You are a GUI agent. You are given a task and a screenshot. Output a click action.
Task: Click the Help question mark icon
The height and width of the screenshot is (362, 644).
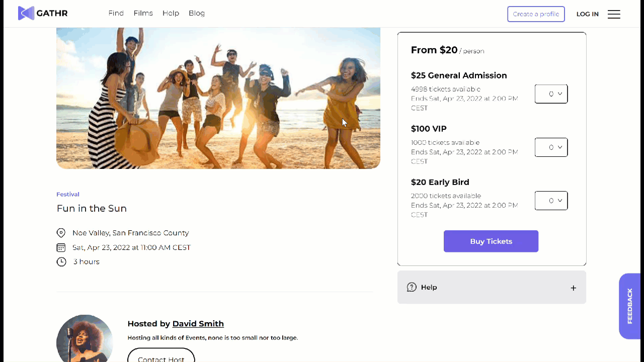[412, 287]
